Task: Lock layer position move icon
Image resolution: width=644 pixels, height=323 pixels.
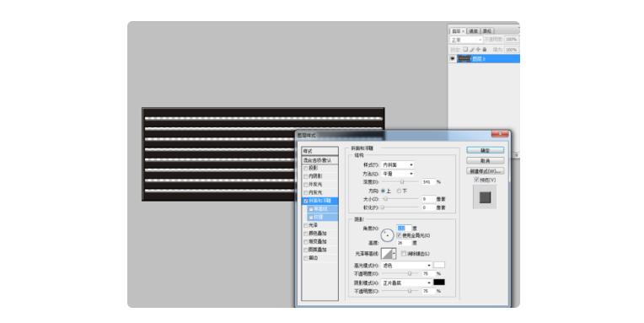Action: pyautogui.click(x=478, y=49)
